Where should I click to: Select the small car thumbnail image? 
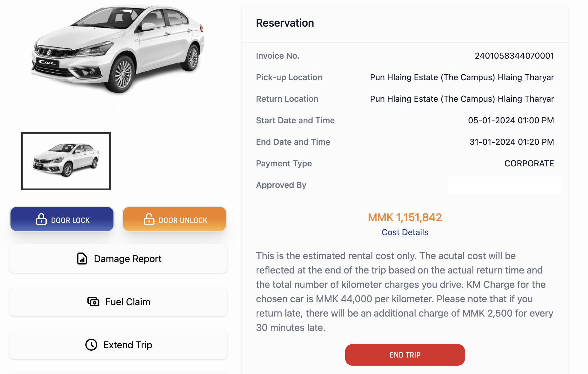pos(66,161)
